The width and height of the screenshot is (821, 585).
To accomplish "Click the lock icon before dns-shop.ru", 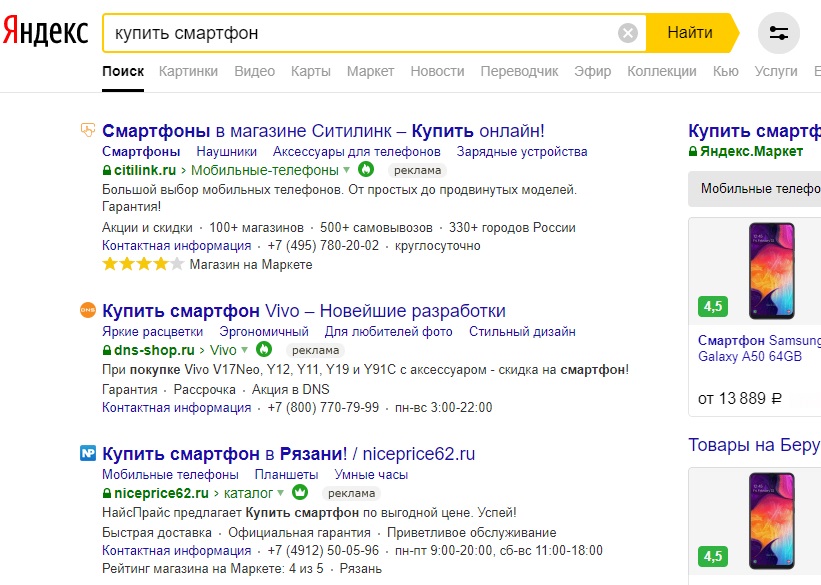I will 107,350.
